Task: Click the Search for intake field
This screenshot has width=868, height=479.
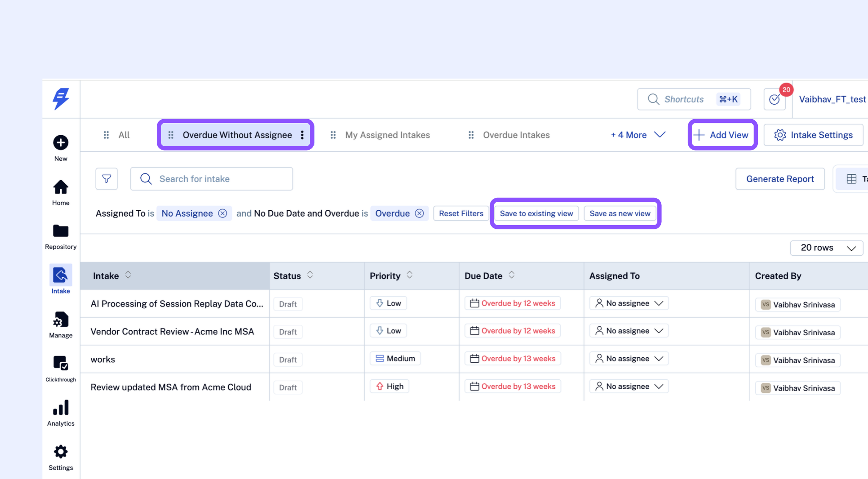Action: point(211,179)
